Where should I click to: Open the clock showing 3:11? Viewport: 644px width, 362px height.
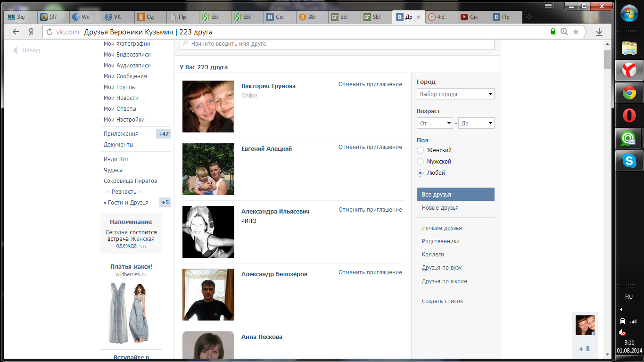pyautogui.click(x=629, y=343)
